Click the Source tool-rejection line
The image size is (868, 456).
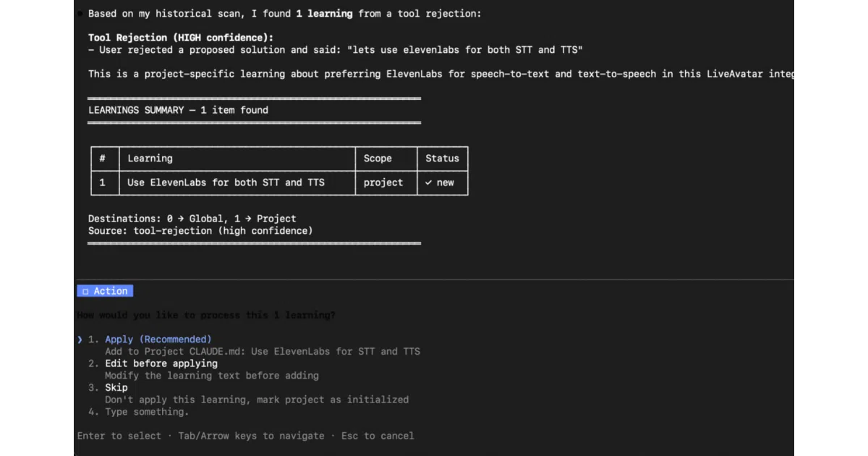(200, 230)
